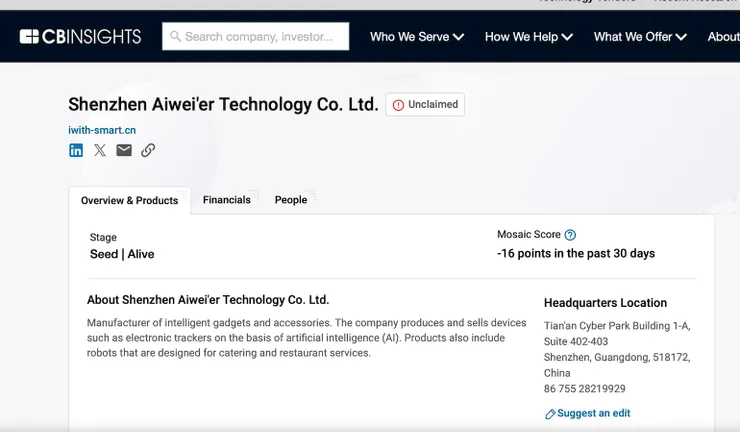Click the Unclaimed badge button

coord(425,104)
